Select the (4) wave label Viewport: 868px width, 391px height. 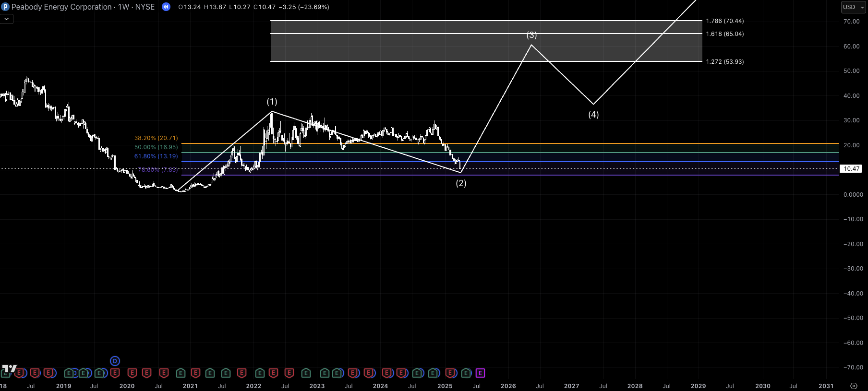[593, 115]
